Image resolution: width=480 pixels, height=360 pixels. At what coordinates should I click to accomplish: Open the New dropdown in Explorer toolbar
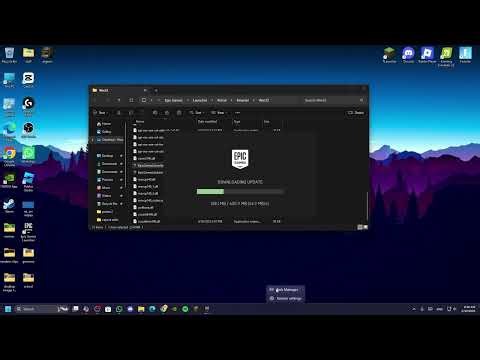point(102,113)
